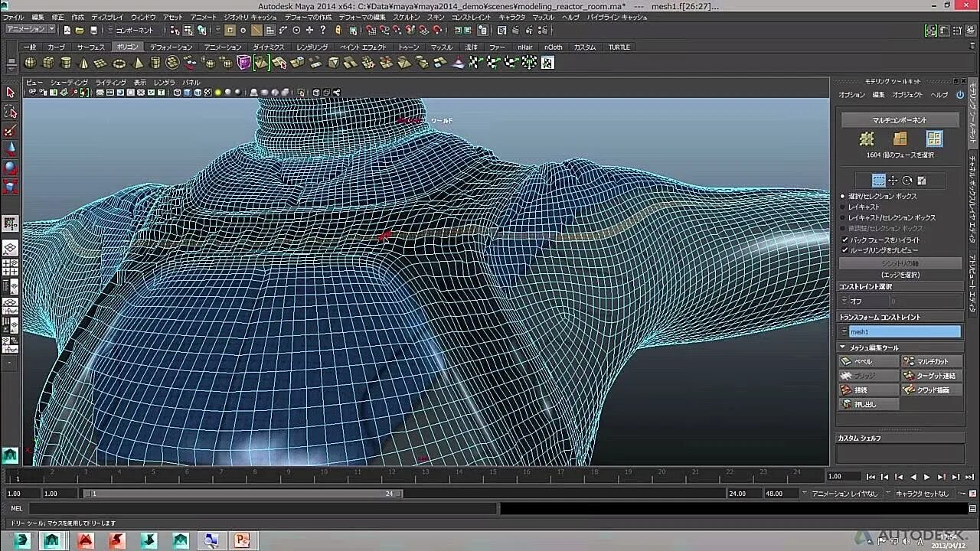Create a polygon cone from the shelf
Viewport: 980px width, 551px height.
pos(84,63)
